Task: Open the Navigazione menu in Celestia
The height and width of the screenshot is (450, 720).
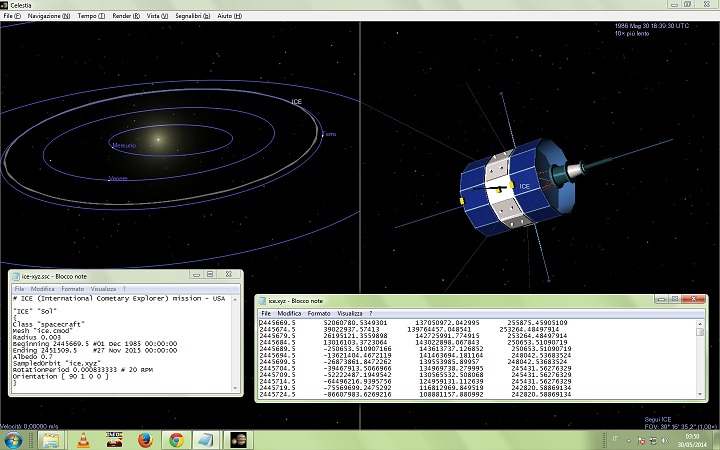Action: 48,17
